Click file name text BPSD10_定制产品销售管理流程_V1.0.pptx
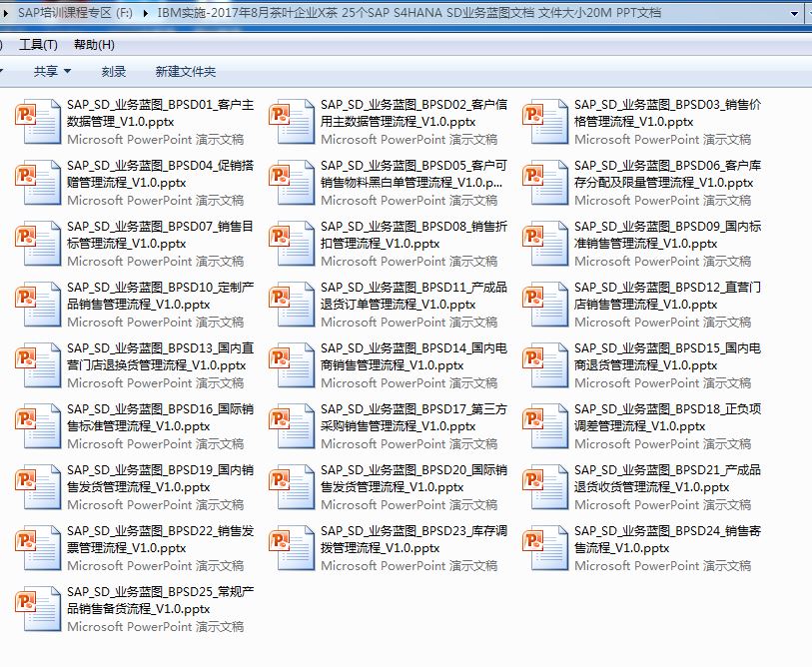This screenshot has height=667, width=812. 160,296
